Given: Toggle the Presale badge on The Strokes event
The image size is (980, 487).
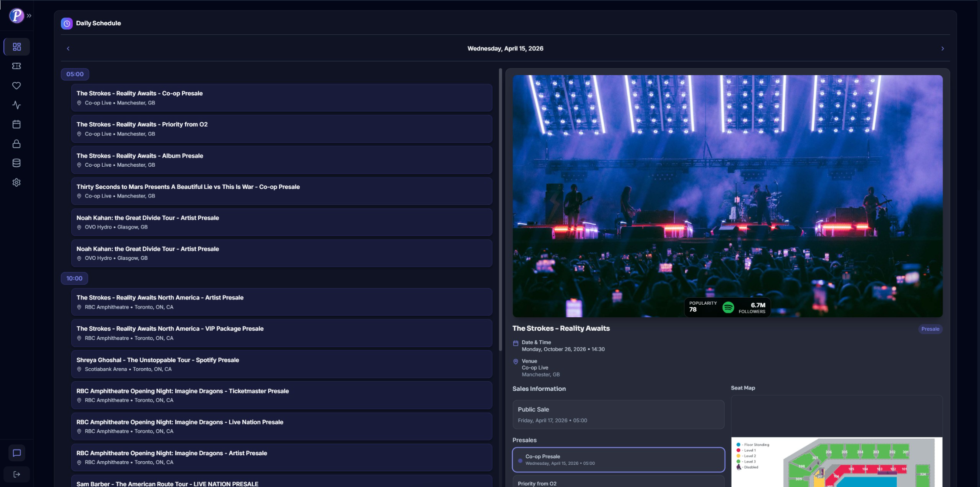Looking at the screenshot, I should (930, 329).
